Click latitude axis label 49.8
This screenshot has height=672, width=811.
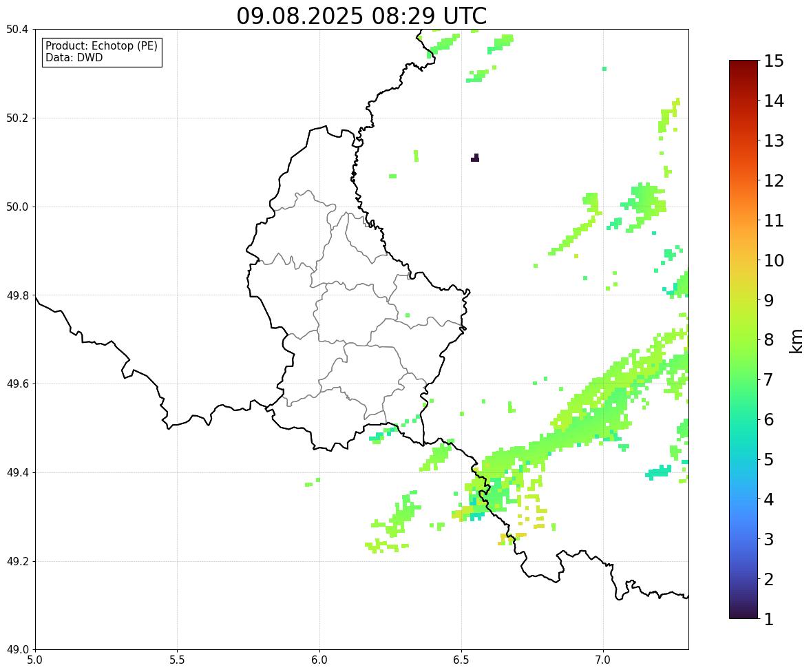click(x=17, y=295)
